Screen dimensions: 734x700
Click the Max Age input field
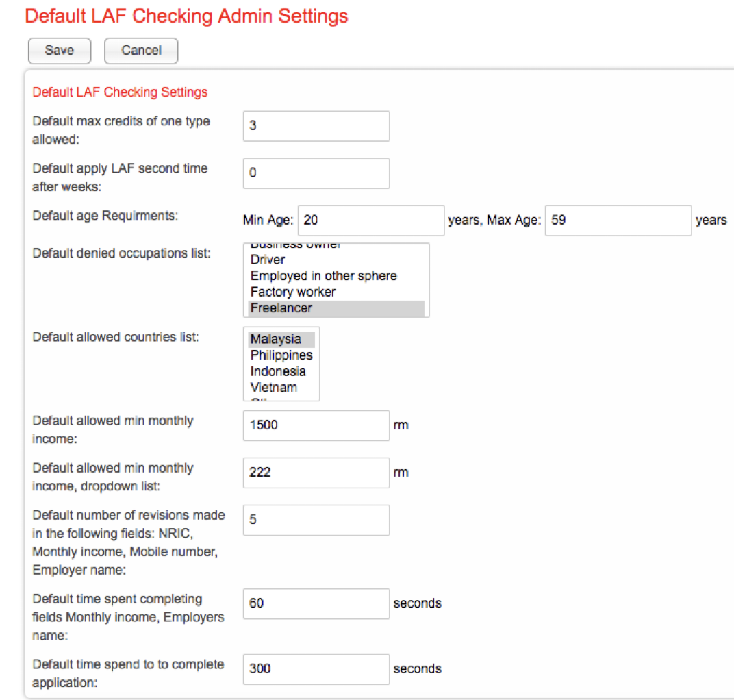click(618, 221)
